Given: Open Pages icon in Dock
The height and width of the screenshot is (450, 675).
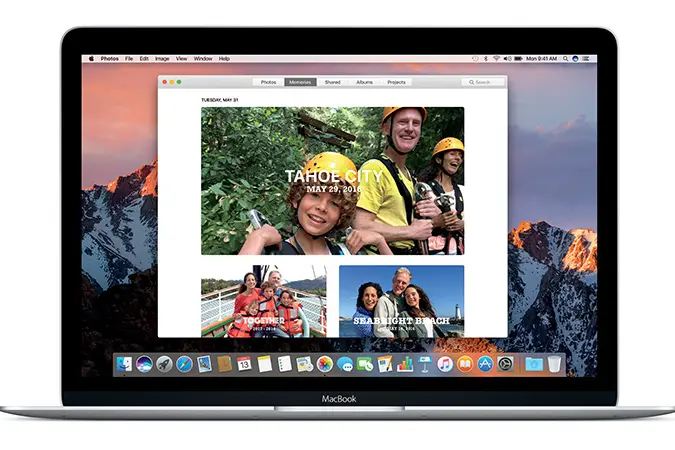Looking at the screenshot, I should click(x=385, y=364).
